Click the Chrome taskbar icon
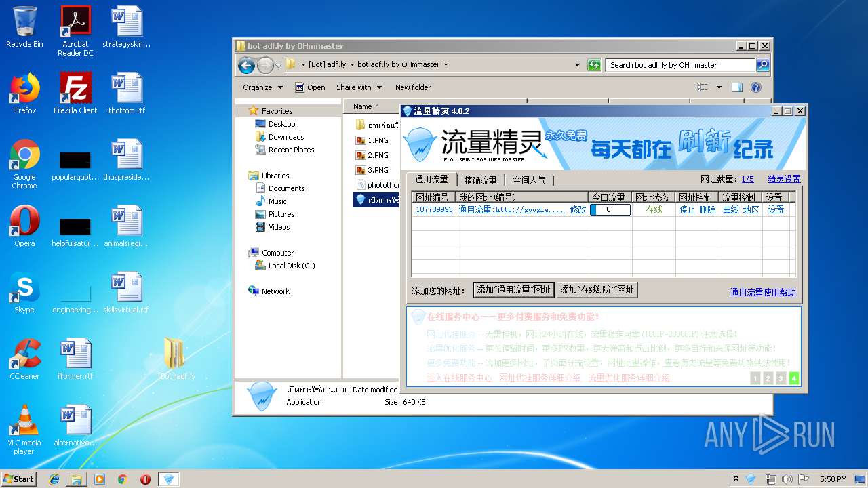868x488 pixels. coord(122,479)
